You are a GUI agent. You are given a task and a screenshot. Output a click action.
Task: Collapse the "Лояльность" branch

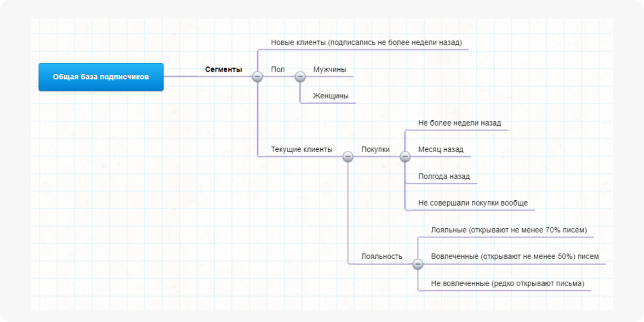(x=418, y=264)
